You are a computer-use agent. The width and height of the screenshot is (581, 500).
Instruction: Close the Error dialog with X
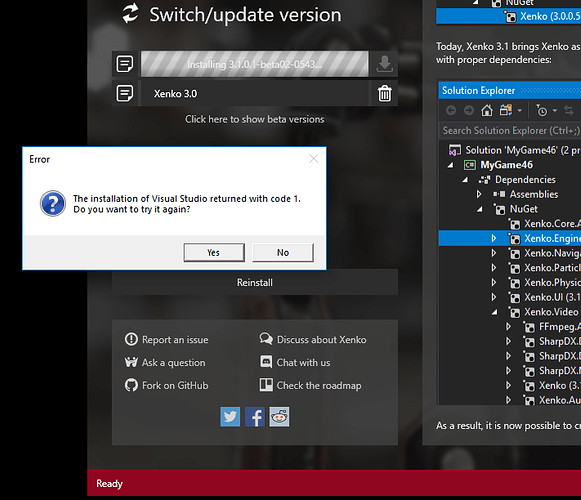pyautogui.click(x=313, y=159)
